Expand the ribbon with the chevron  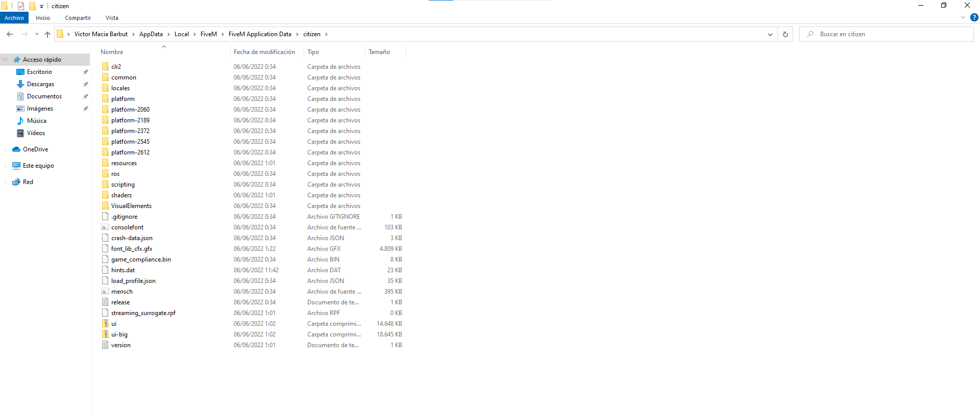tap(963, 17)
